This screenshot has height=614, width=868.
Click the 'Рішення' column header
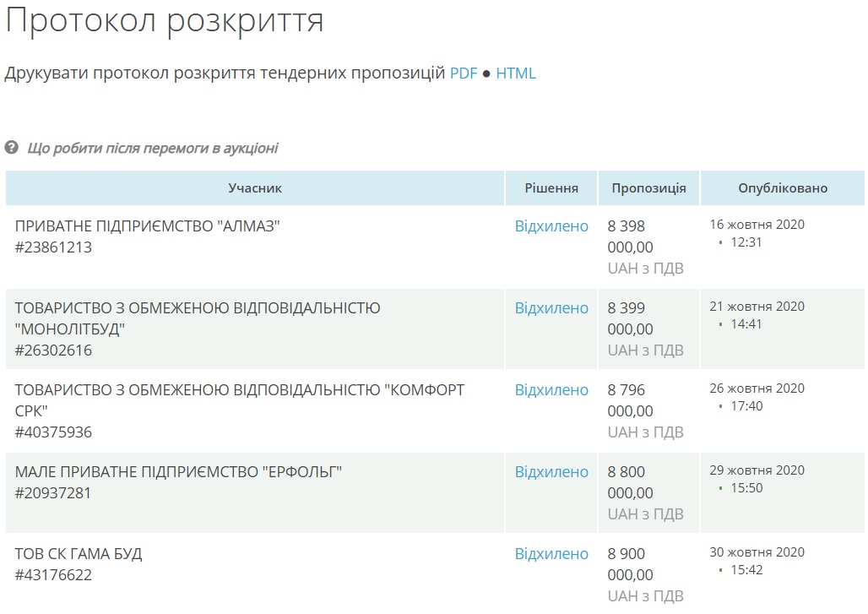(x=551, y=188)
